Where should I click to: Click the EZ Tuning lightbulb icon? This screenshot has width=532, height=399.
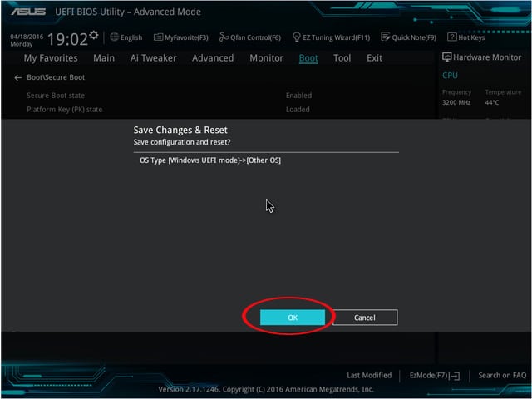click(297, 37)
